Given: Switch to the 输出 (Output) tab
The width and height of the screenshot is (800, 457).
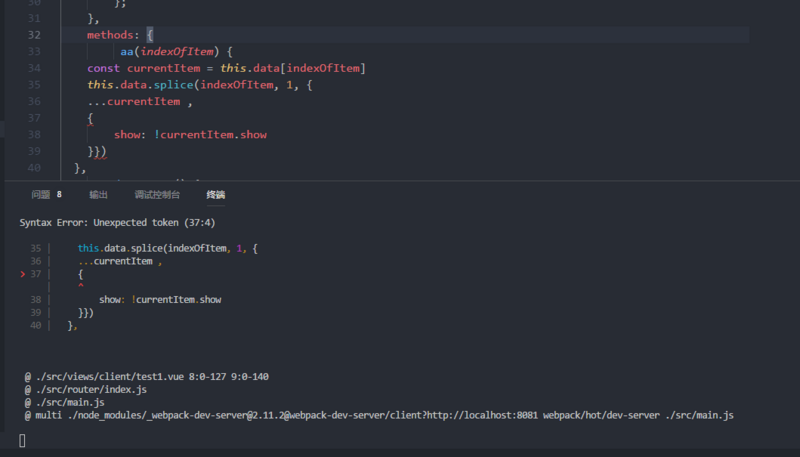Looking at the screenshot, I should pos(98,195).
